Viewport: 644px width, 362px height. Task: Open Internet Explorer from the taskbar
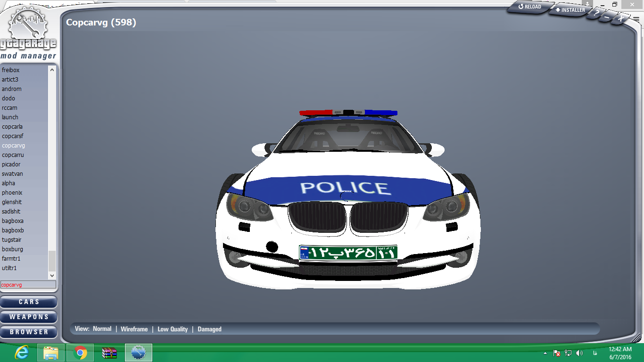[x=21, y=353]
